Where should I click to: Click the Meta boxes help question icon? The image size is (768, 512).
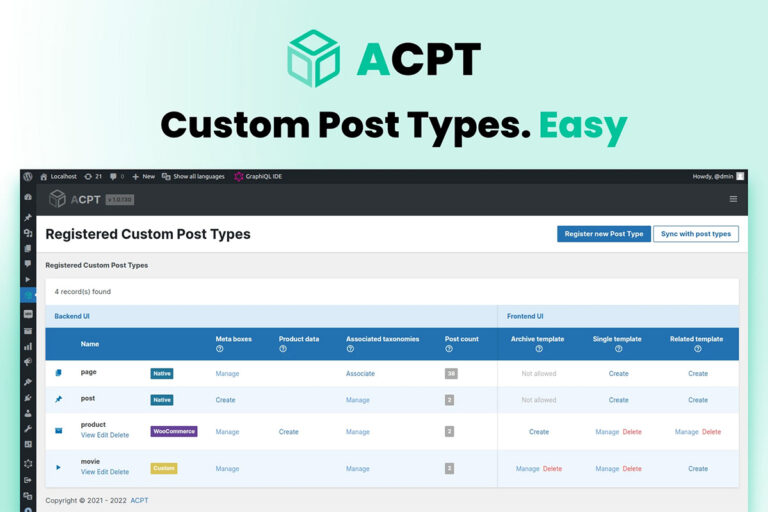click(219, 349)
